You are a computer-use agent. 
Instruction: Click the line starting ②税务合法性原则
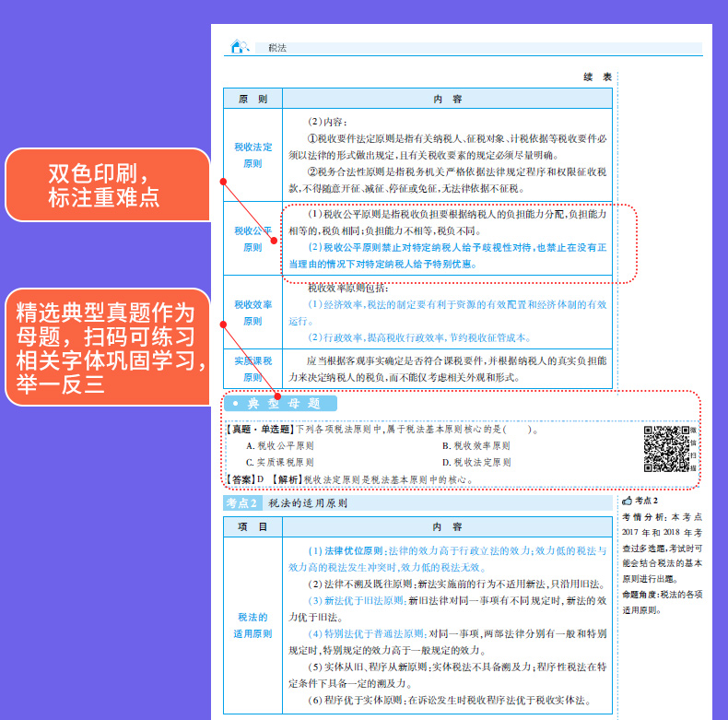448,181
